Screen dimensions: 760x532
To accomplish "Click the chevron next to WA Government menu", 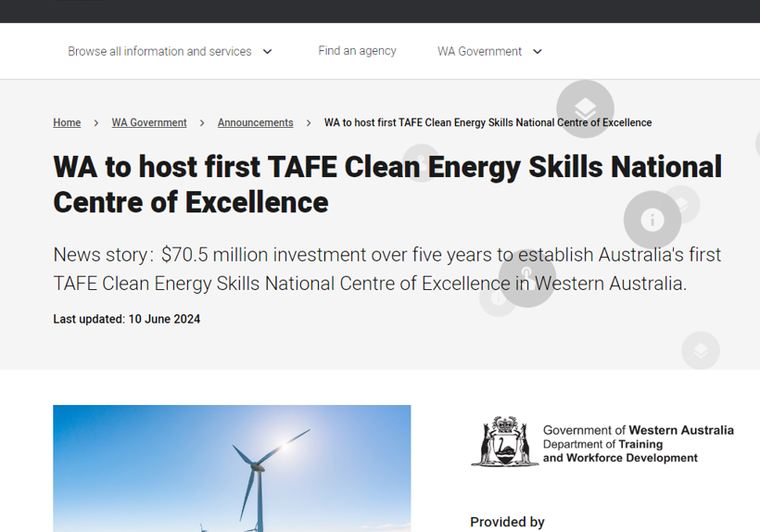I will 538,51.
